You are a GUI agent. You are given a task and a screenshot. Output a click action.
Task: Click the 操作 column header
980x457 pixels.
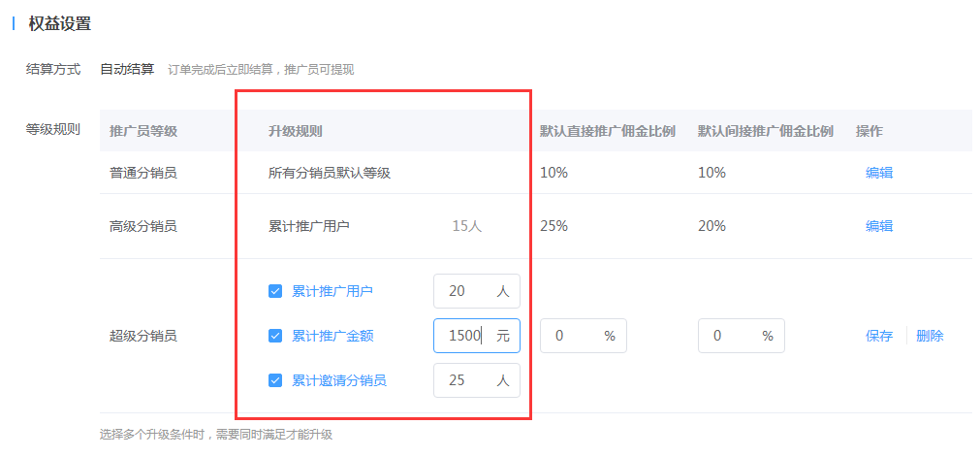click(x=869, y=131)
